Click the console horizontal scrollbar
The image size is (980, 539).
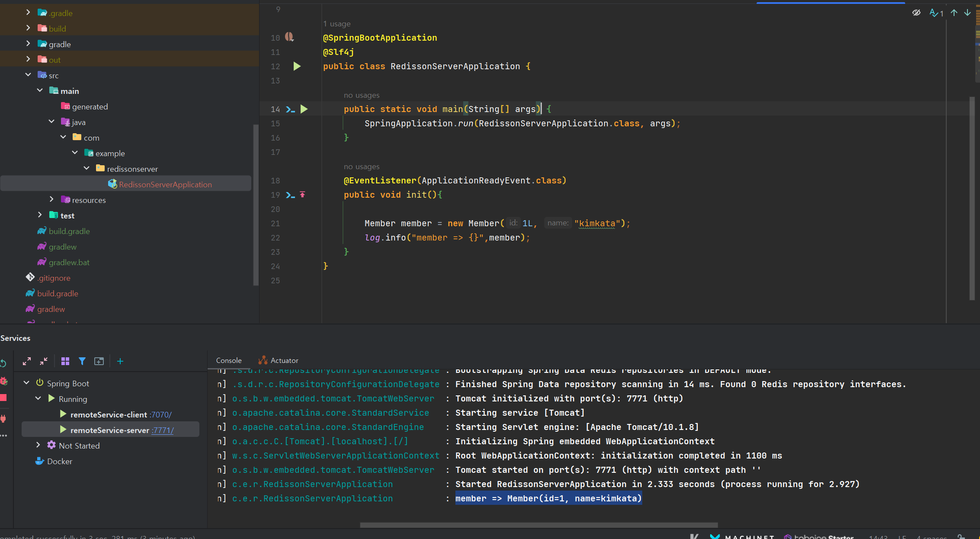(538, 525)
